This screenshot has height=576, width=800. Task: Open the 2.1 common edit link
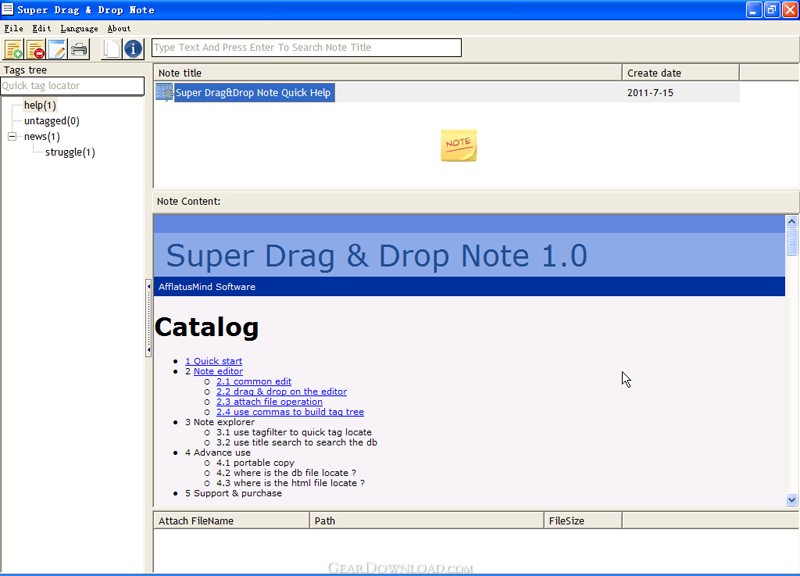[x=254, y=382]
